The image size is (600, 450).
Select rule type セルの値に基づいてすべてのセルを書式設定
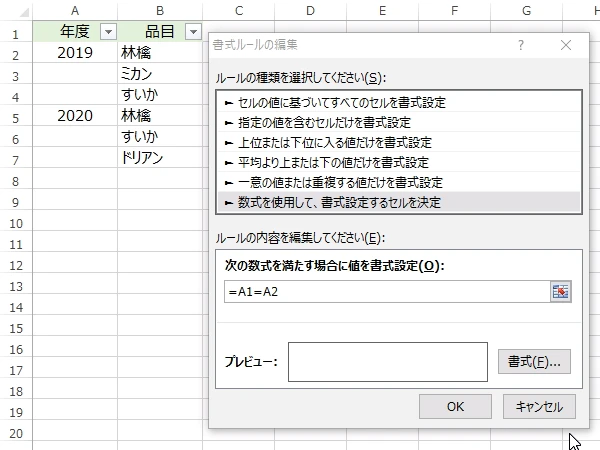pos(399,103)
